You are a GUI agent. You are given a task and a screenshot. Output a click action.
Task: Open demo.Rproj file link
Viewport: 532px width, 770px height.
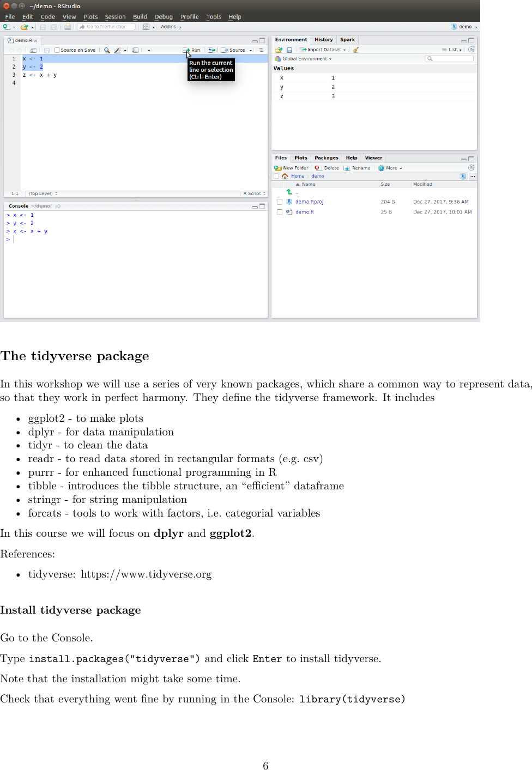309,202
